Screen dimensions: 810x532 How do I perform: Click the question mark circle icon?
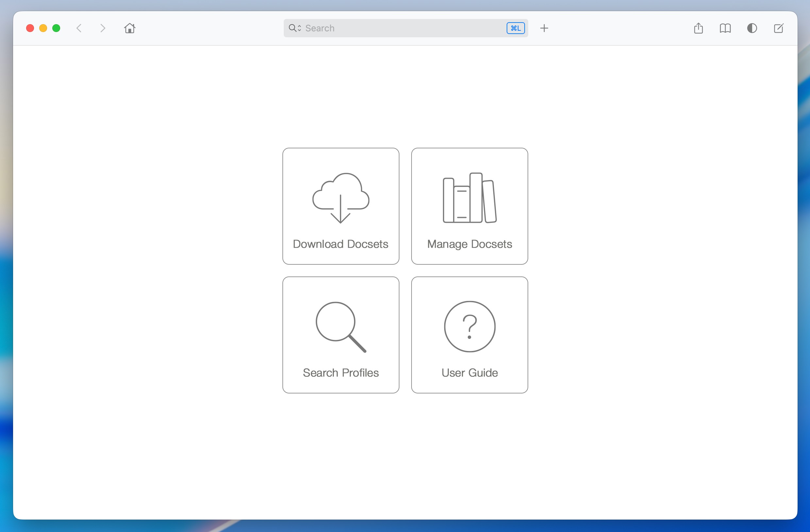(x=469, y=326)
